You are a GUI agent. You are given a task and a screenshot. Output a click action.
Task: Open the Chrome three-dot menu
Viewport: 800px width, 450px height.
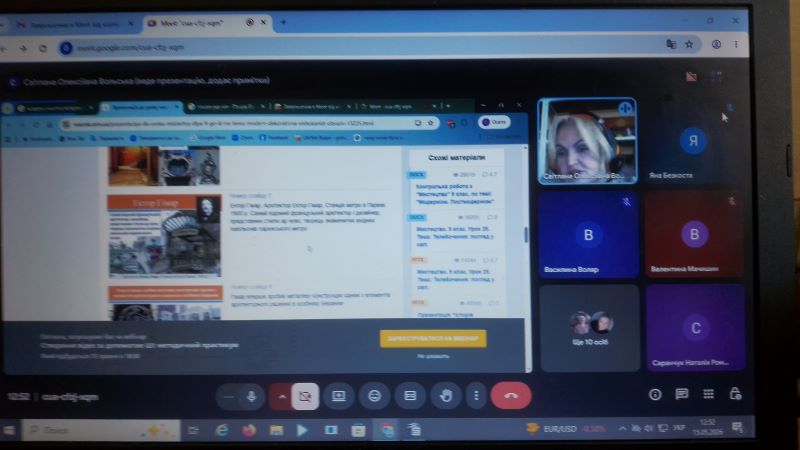pyautogui.click(x=736, y=44)
